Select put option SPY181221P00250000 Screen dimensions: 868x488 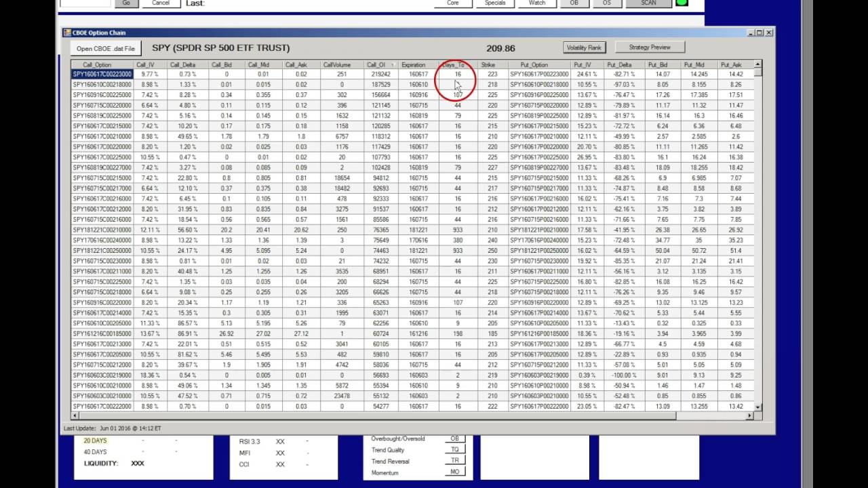539,251
